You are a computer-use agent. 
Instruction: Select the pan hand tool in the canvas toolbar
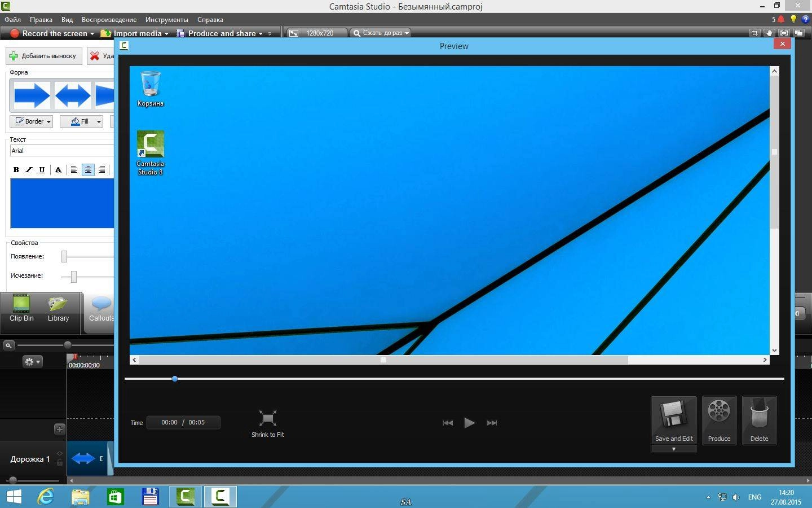(x=769, y=33)
